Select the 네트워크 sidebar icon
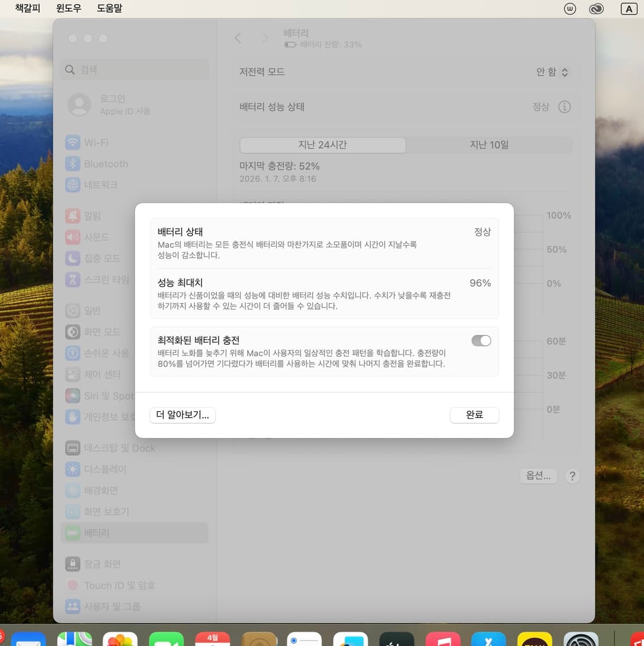The width and height of the screenshot is (644, 646). tap(73, 184)
